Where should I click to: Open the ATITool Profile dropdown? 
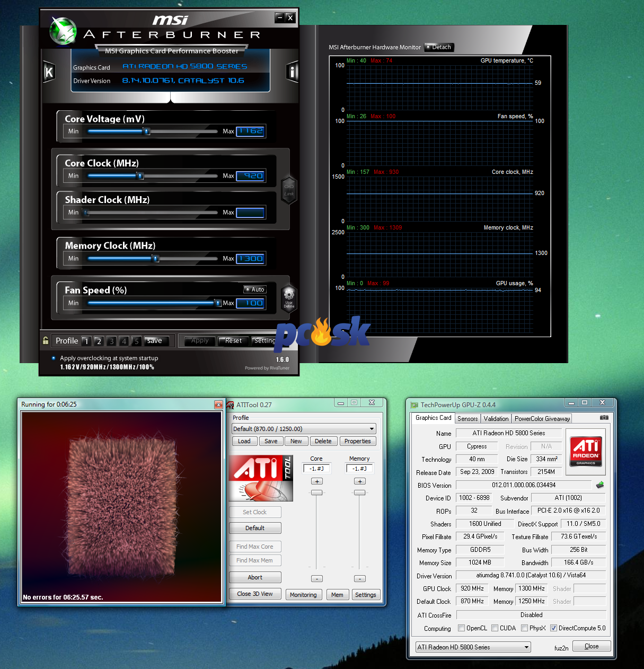(304, 428)
